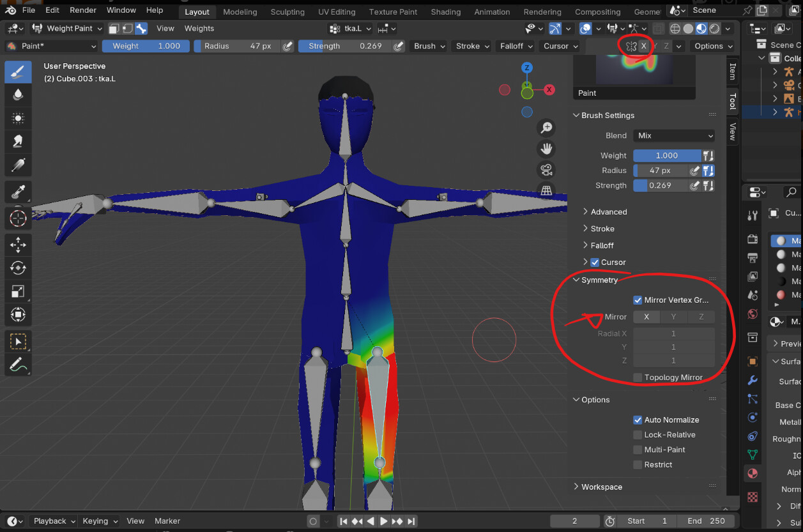The image size is (803, 532).
Task: Open the Weight Paint mode dropdown
Action: (66, 28)
